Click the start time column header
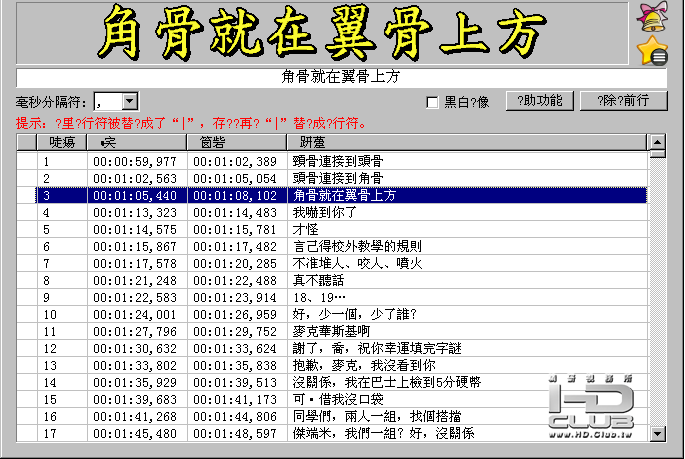Screen dimensions: 685x459 pos(137,142)
